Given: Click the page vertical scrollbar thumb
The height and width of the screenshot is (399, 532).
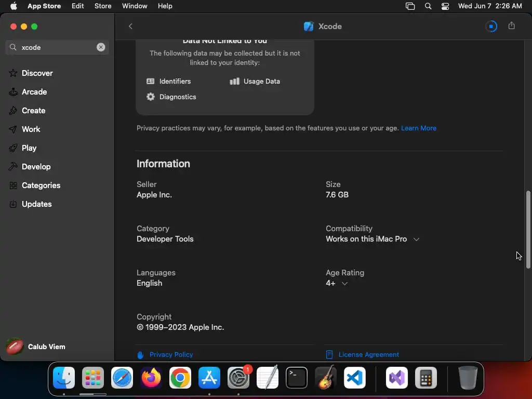Looking at the screenshot, I should tap(528, 230).
